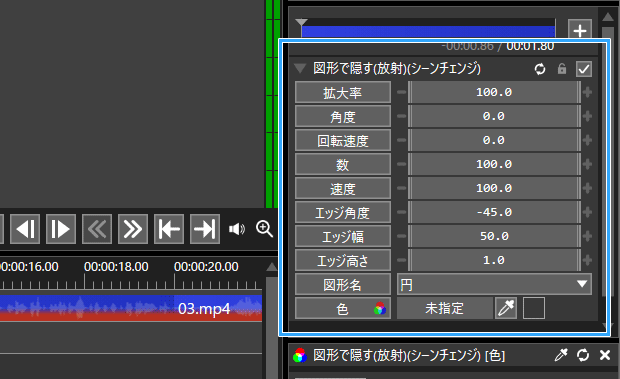The width and height of the screenshot is (620, 379).
Task: Decrease エッジ角度 with its minus button
Action: [401, 213]
